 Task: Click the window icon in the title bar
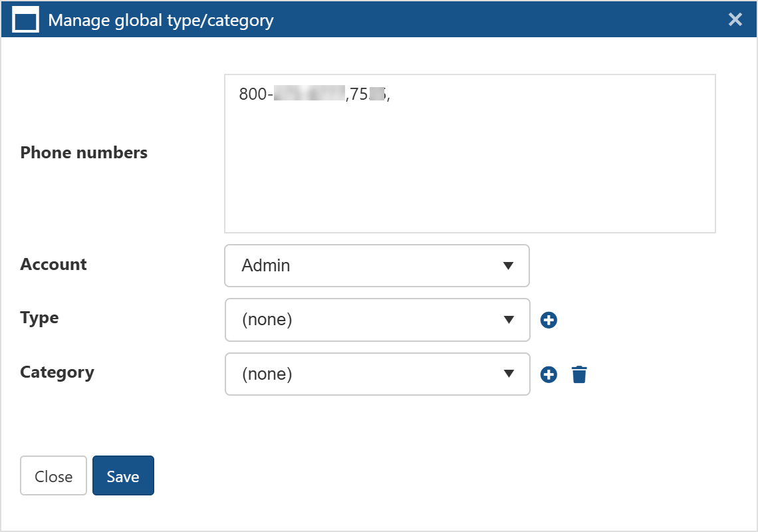click(x=26, y=20)
